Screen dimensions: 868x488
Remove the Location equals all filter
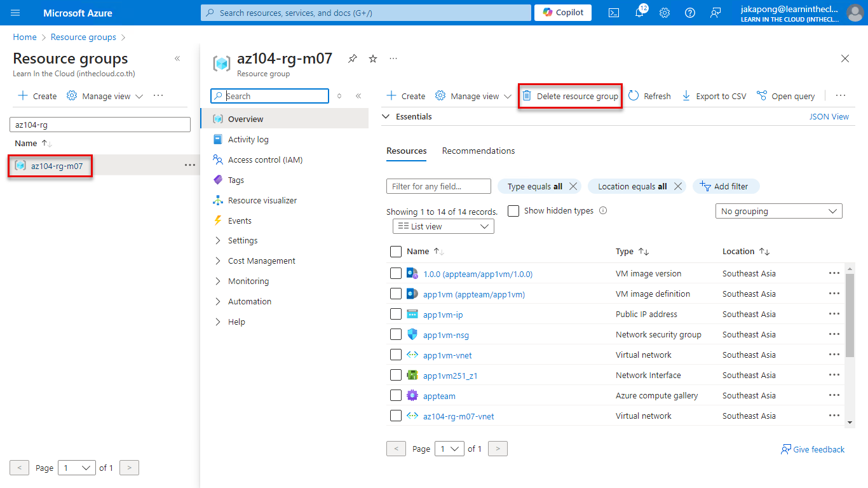pos(678,186)
